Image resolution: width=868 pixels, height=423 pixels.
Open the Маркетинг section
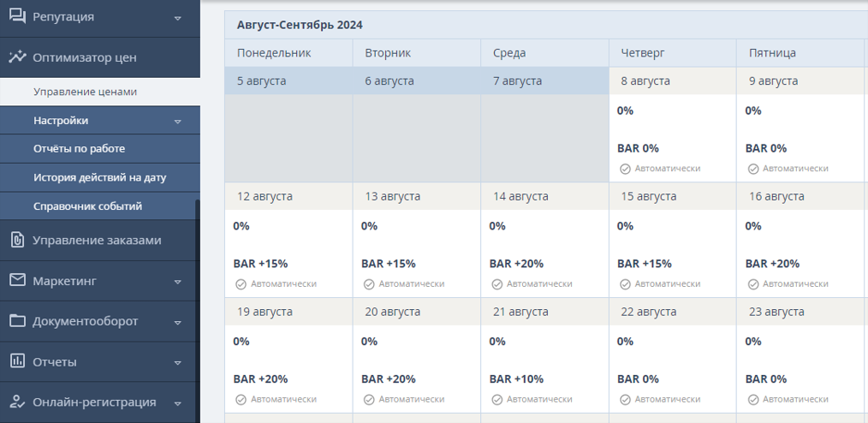tap(99, 281)
